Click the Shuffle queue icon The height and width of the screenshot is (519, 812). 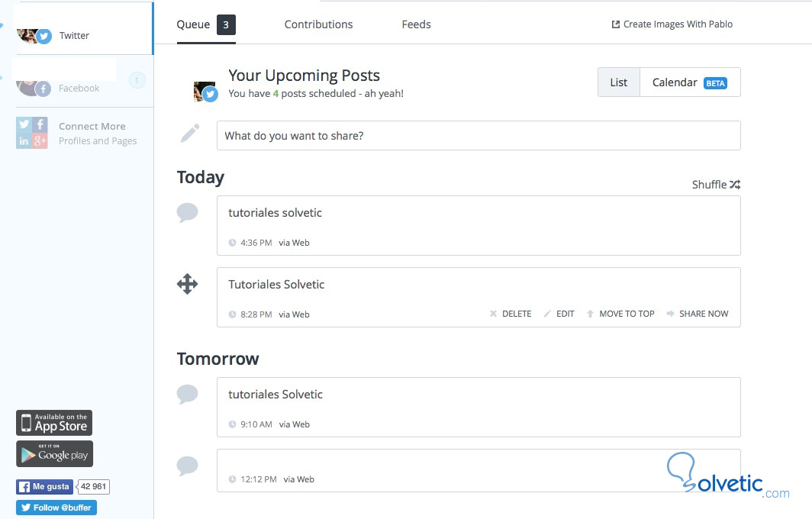point(734,185)
